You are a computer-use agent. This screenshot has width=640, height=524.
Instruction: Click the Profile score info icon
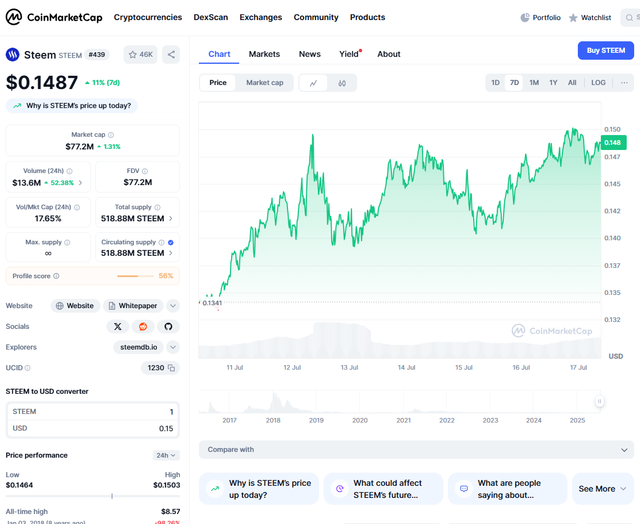pyautogui.click(x=56, y=276)
